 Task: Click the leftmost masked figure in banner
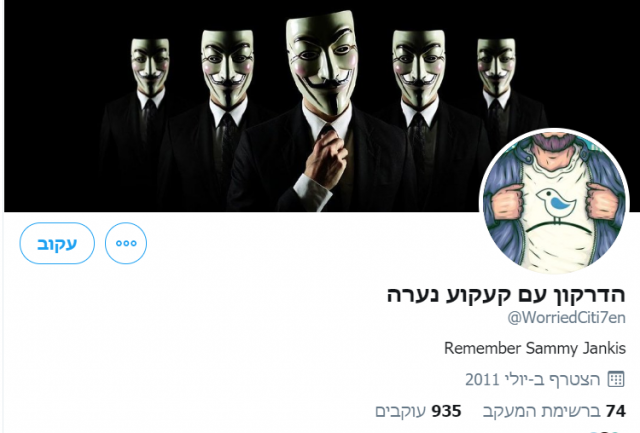point(147,122)
